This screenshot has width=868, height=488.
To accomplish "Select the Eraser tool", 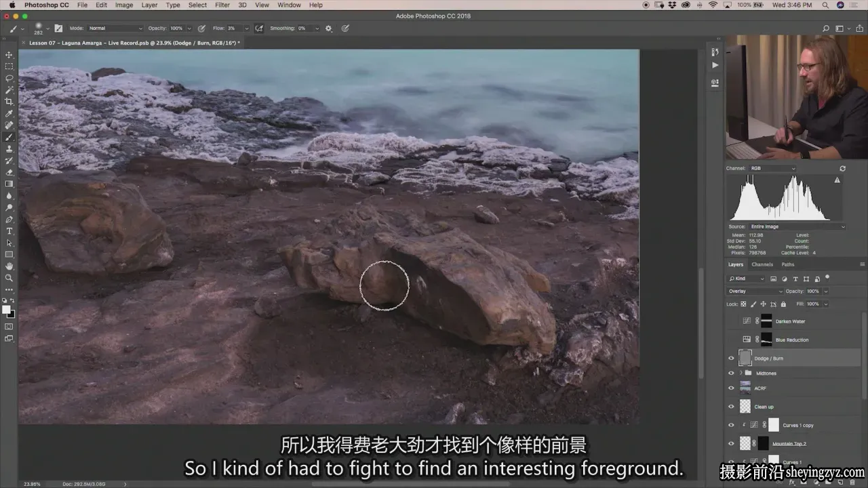I will pyautogui.click(x=9, y=172).
